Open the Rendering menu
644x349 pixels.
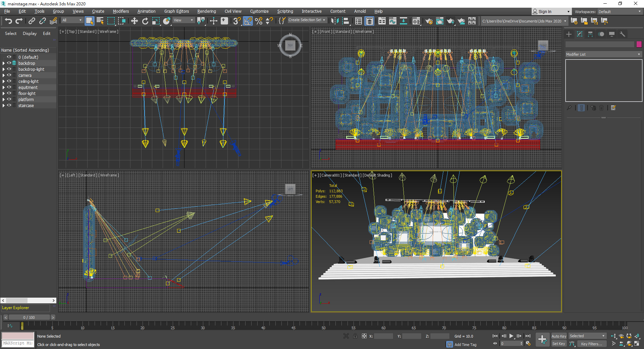coord(206,11)
